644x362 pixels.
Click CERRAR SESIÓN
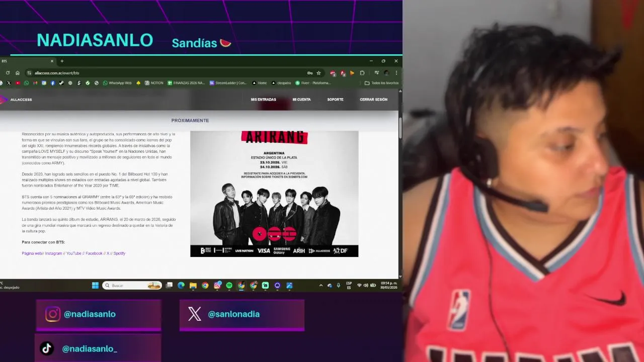[373, 100]
